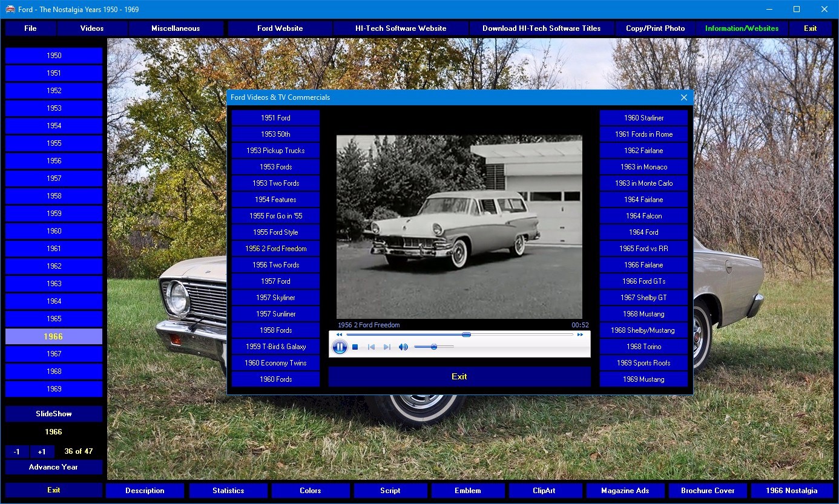Play the 1953 Pickup Trucks video
The image size is (839, 504).
(x=275, y=151)
